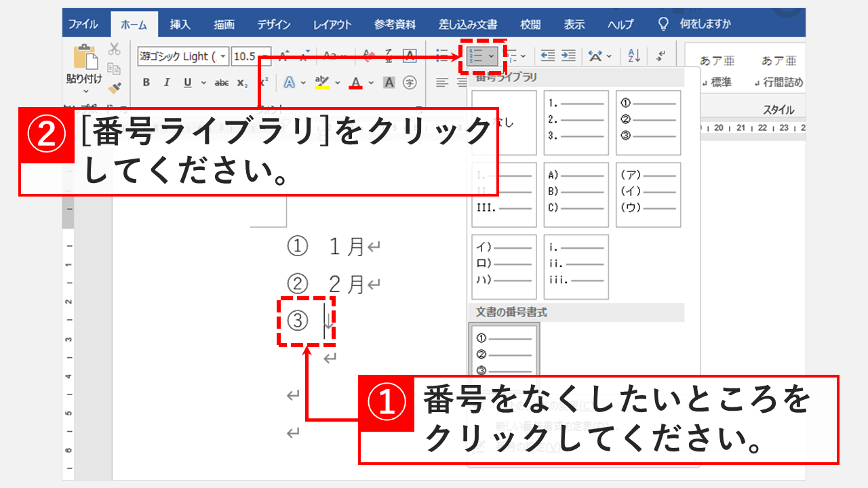Click the lightbulb tell-me icon

tap(664, 24)
